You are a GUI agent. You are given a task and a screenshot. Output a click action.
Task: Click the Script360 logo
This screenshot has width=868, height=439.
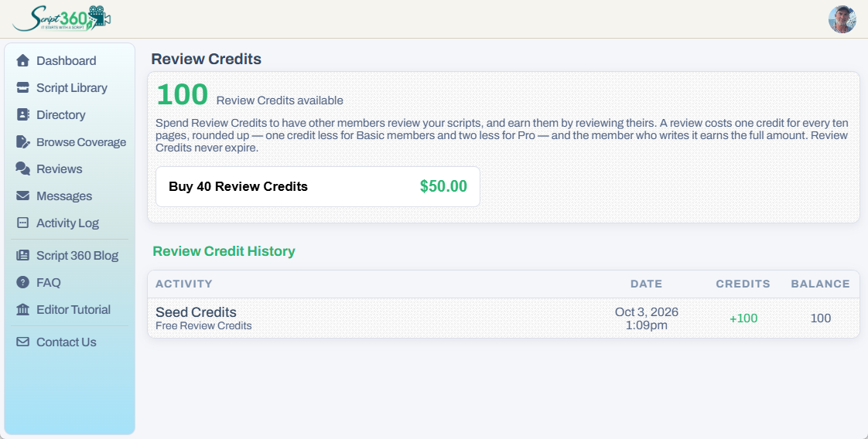61,19
